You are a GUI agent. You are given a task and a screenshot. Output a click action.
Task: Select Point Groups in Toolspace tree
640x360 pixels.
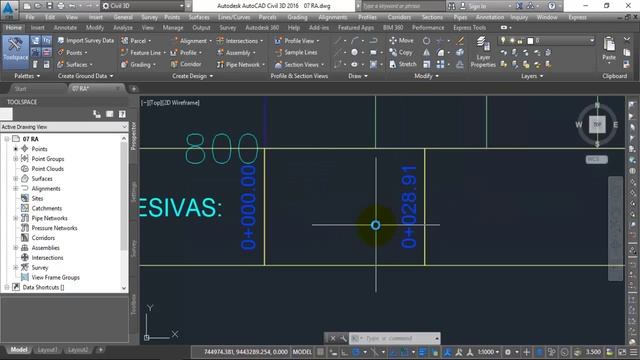pos(48,159)
